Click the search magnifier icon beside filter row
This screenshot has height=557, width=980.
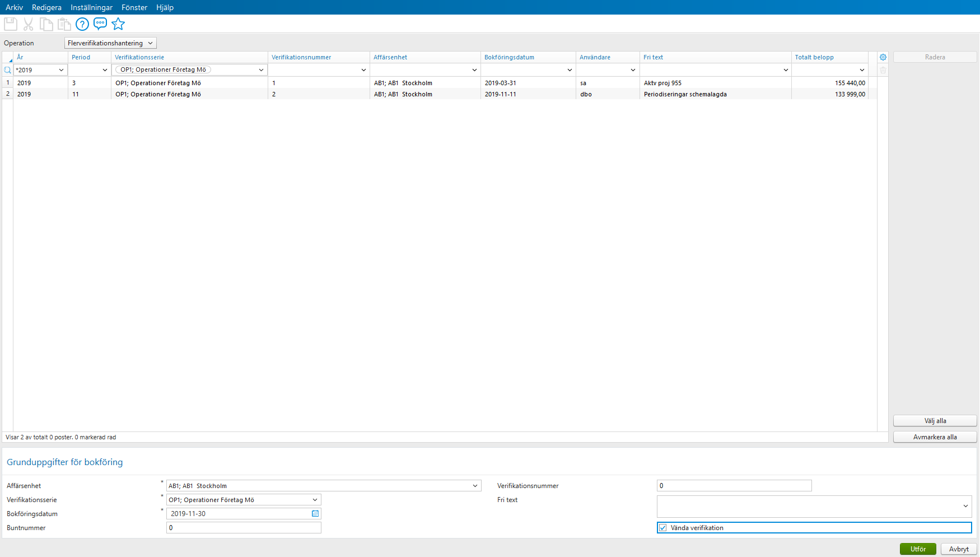[x=7, y=69]
